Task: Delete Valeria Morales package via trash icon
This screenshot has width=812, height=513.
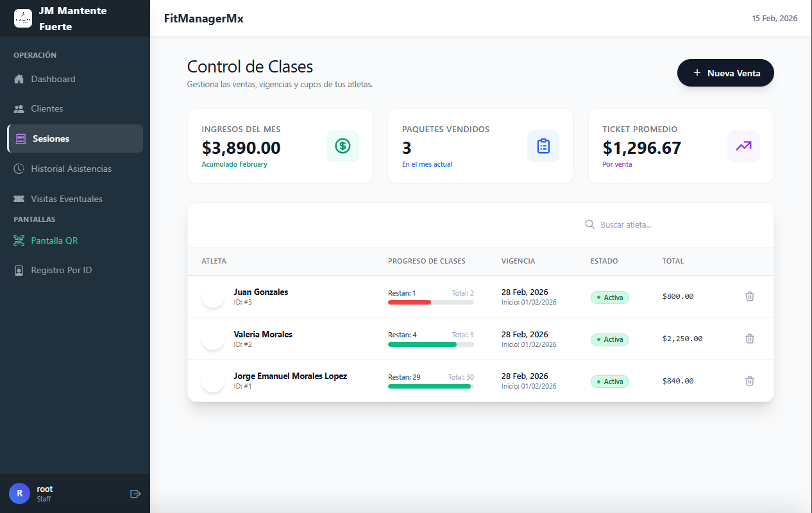Action: point(749,339)
